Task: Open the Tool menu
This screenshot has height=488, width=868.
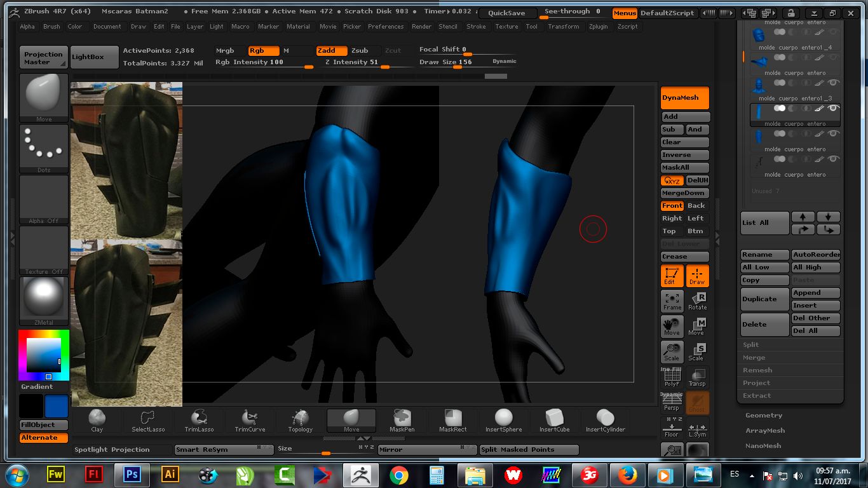Action: 532,27
